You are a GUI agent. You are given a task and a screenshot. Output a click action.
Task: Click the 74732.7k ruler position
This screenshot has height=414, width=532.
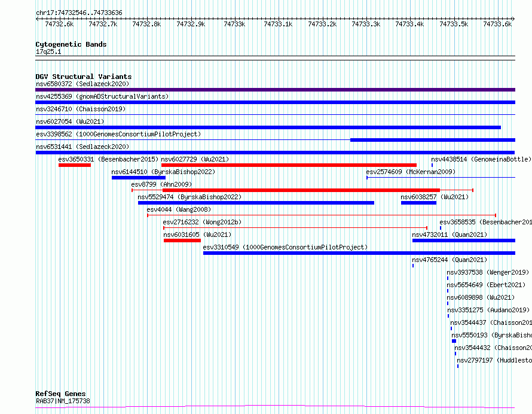[x=103, y=24]
